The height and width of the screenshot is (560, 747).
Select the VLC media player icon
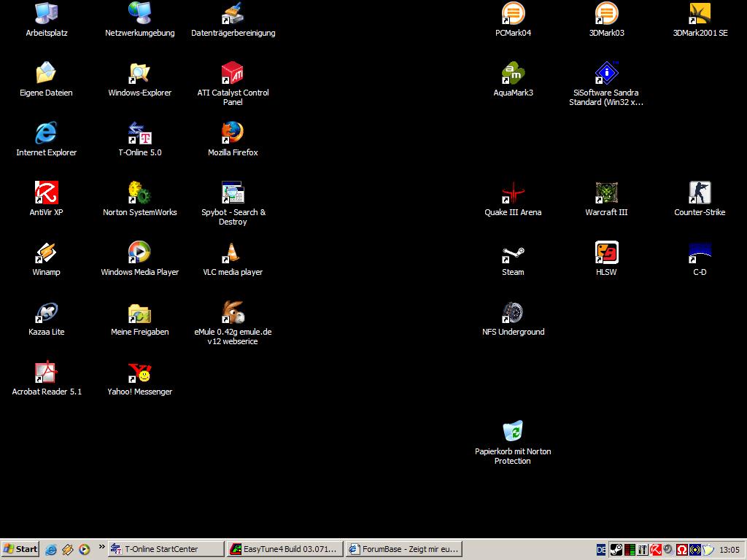pos(233,259)
